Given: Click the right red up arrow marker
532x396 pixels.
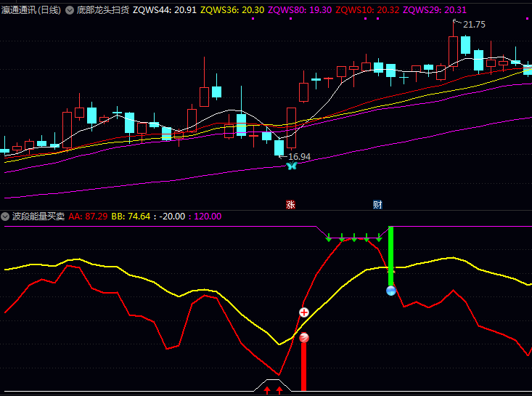Looking at the screenshot, I should point(279,390).
